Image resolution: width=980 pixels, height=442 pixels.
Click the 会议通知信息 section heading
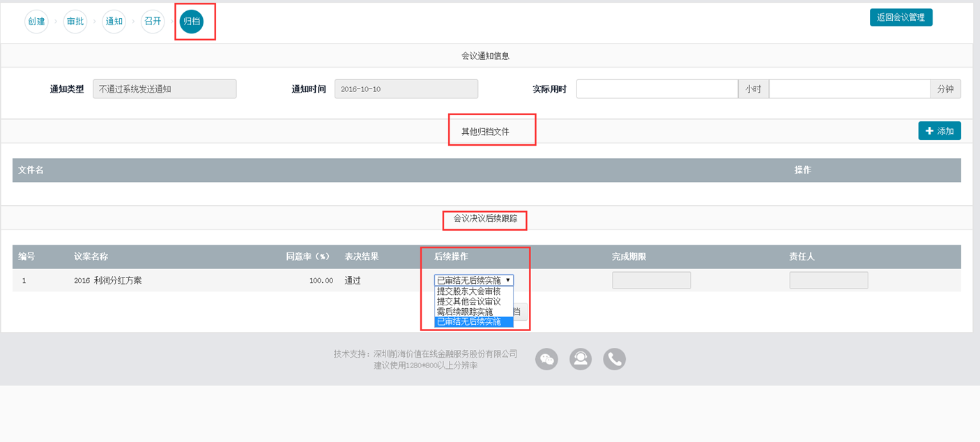tap(486, 56)
